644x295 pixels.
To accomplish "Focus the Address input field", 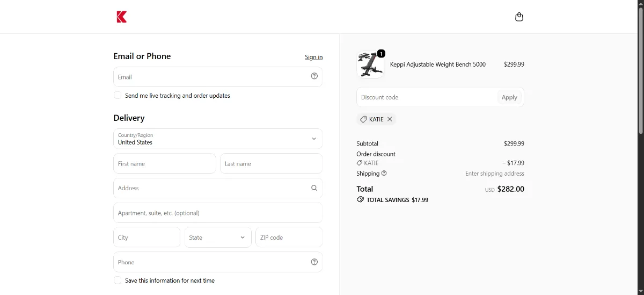I will (218, 188).
